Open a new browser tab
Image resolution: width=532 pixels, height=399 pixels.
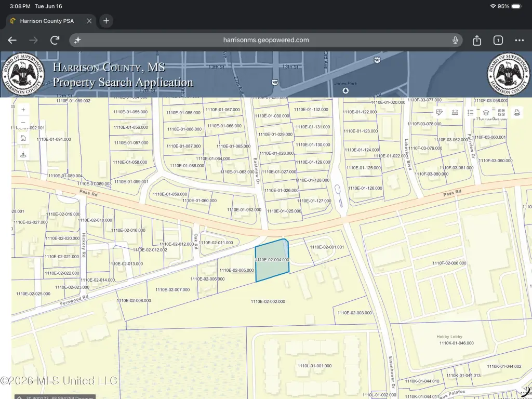[106, 21]
